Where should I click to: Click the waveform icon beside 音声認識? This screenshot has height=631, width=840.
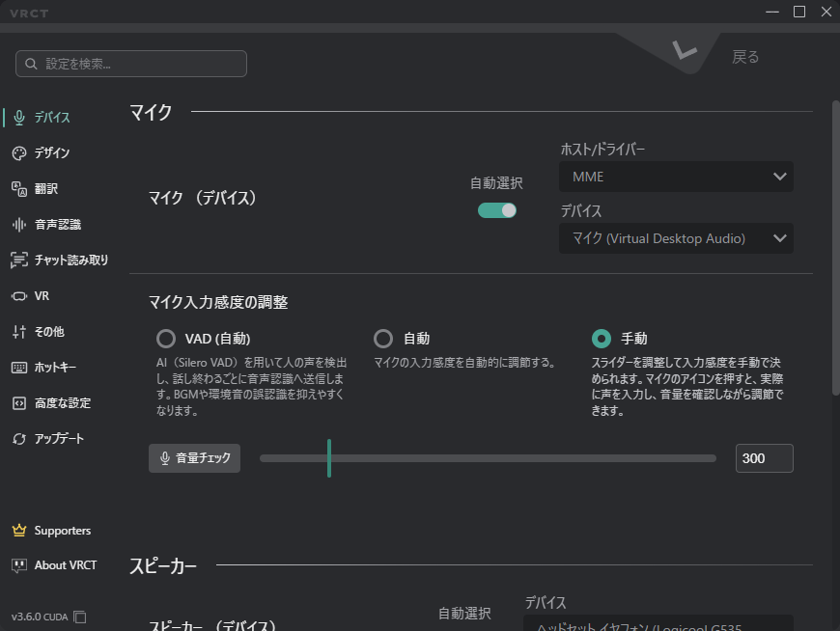(19, 225)
